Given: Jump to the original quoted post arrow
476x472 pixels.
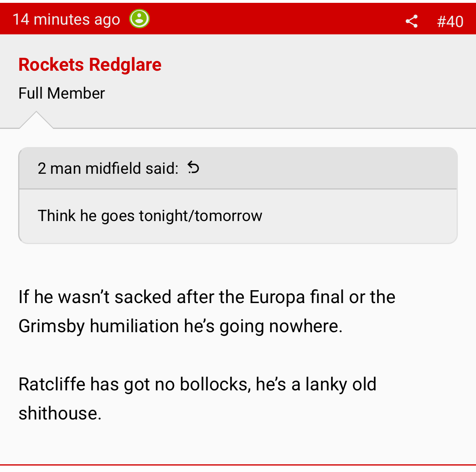Looking at the screenshot, I should (194, 167).
